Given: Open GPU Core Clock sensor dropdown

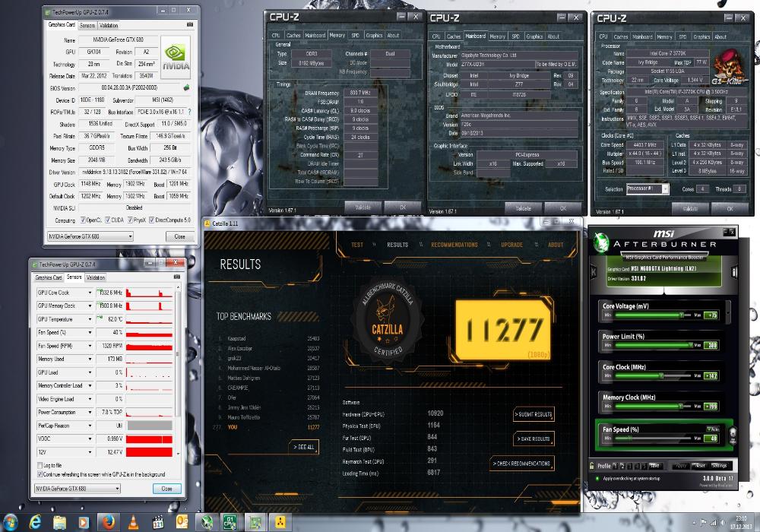Looking at the screenshot, I should (90, 293).
